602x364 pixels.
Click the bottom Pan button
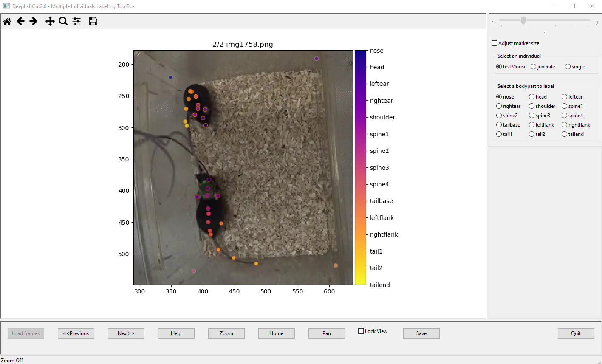(x=327, y=333)
